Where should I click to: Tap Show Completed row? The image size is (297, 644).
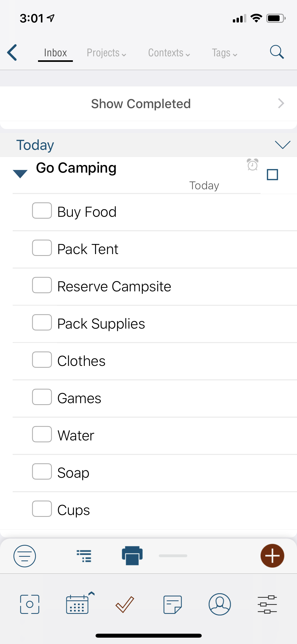tap(148, 104)
